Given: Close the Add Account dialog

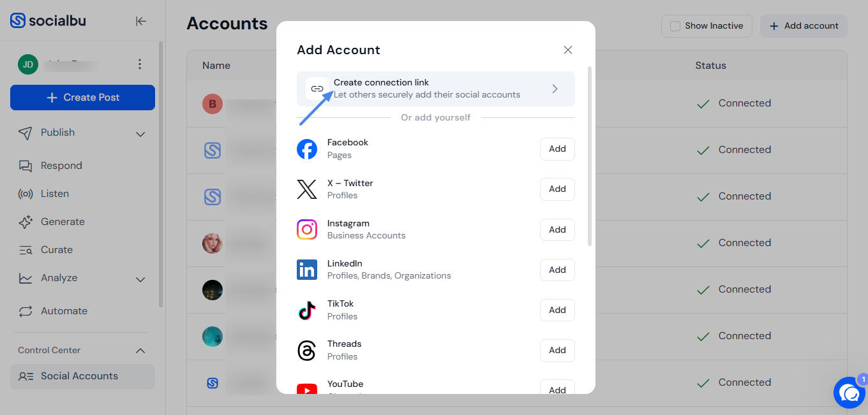Looking at the screenshot, I should point(568,50).
